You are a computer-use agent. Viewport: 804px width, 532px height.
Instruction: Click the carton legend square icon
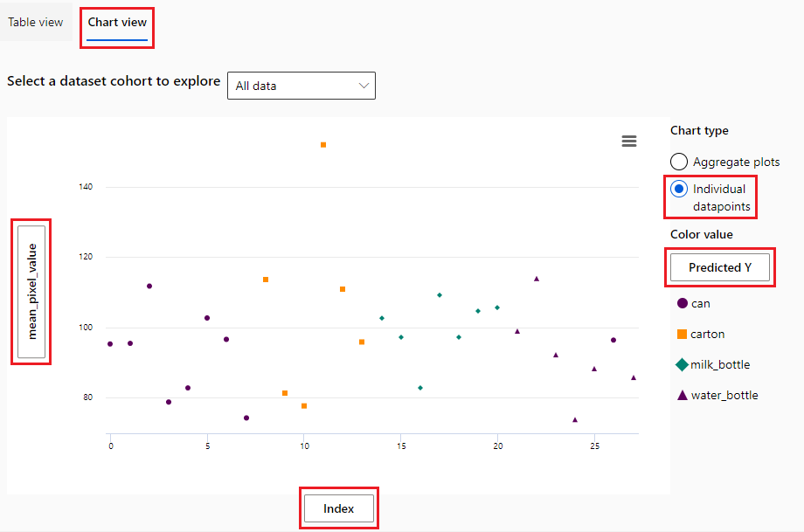coord(682,335)
